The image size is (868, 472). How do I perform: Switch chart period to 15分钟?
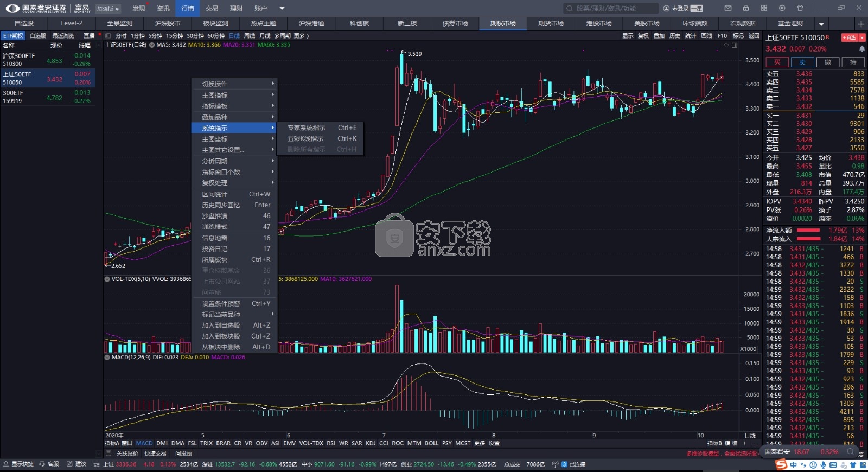[x=175, y=36]
